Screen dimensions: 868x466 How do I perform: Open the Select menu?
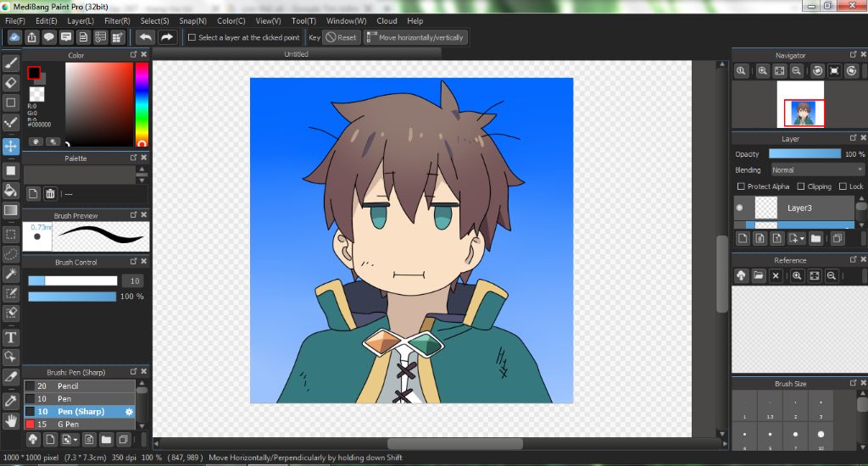154,20
